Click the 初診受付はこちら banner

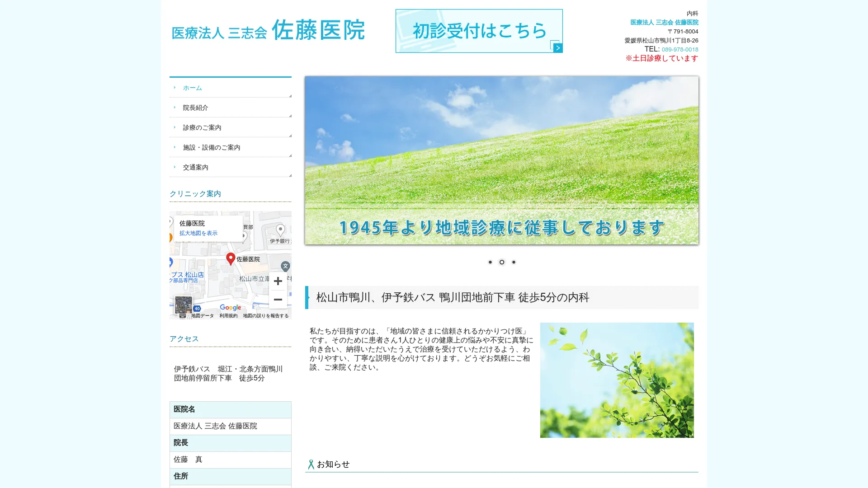(479, 31)
